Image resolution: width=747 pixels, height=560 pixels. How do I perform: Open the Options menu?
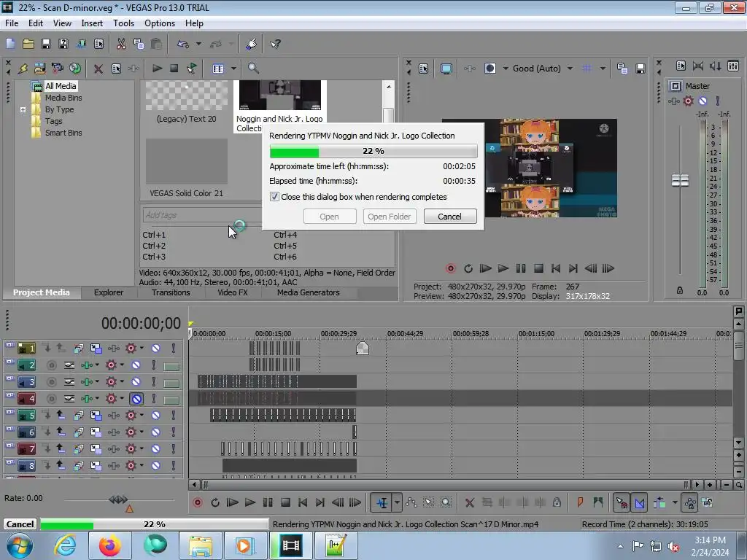click(160, 23)
